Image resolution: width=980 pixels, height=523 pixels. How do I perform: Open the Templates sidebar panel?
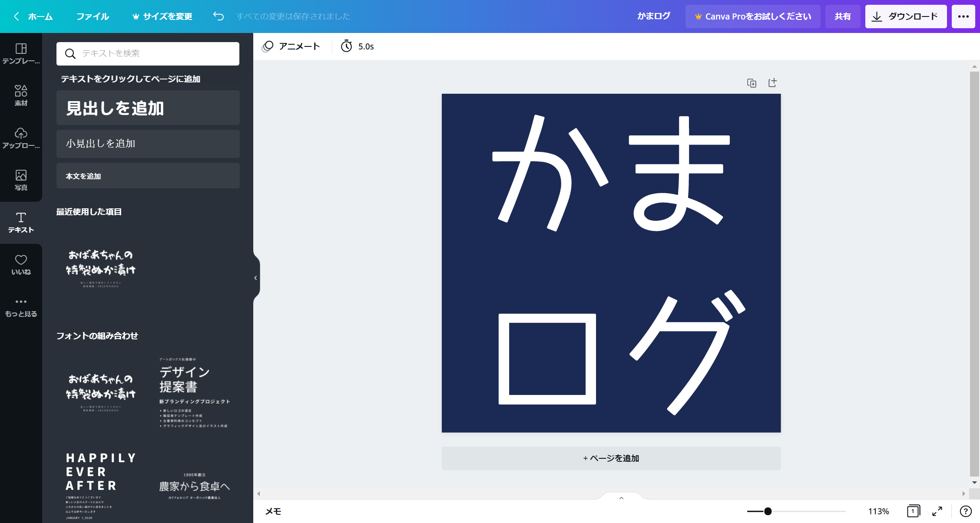point(21,54)
